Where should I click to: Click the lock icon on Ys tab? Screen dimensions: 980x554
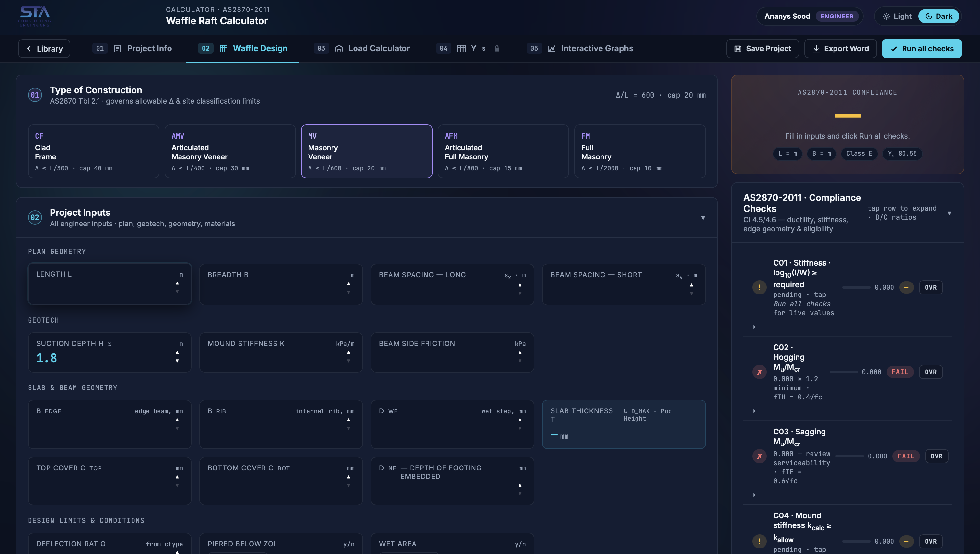click(x=497, y=48)
